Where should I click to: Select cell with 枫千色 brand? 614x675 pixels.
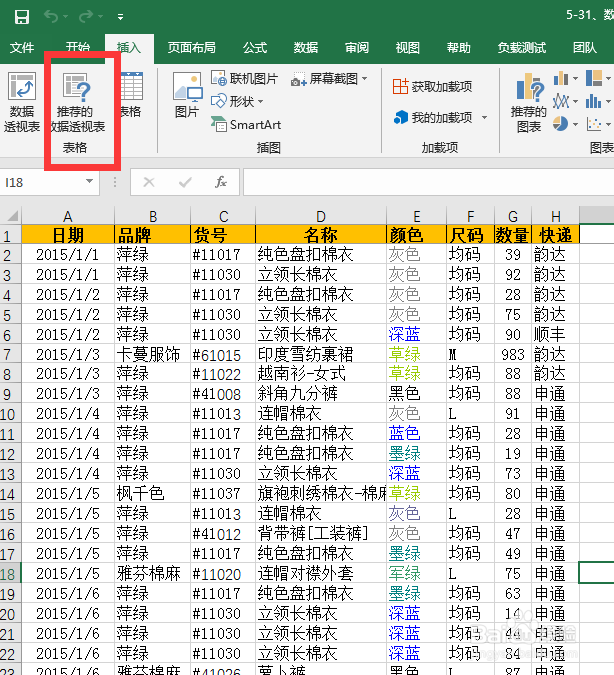[152, 494]
